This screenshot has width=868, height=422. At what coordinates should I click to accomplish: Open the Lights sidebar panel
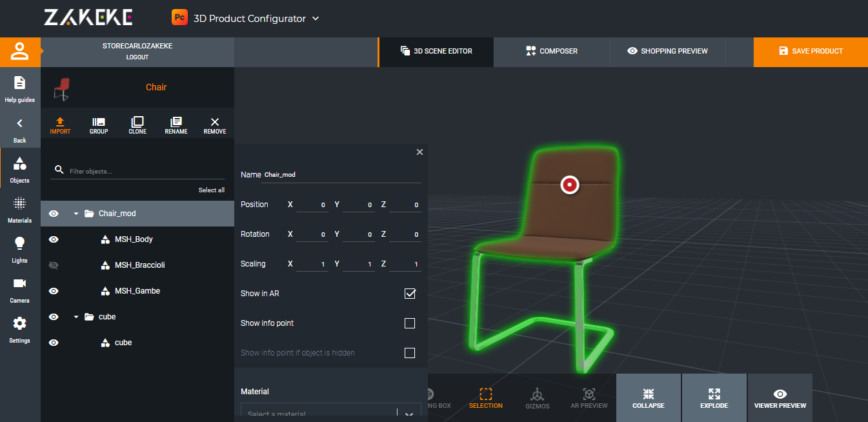point(20,250)
